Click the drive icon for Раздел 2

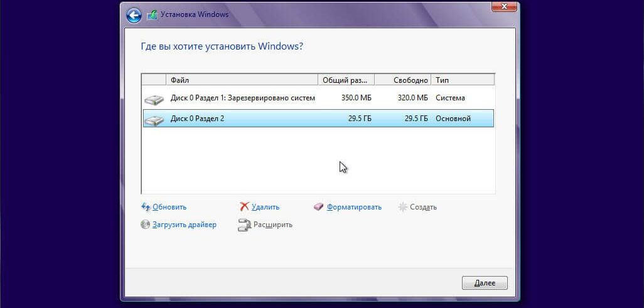pyautogui.click(x=154, y=120)
